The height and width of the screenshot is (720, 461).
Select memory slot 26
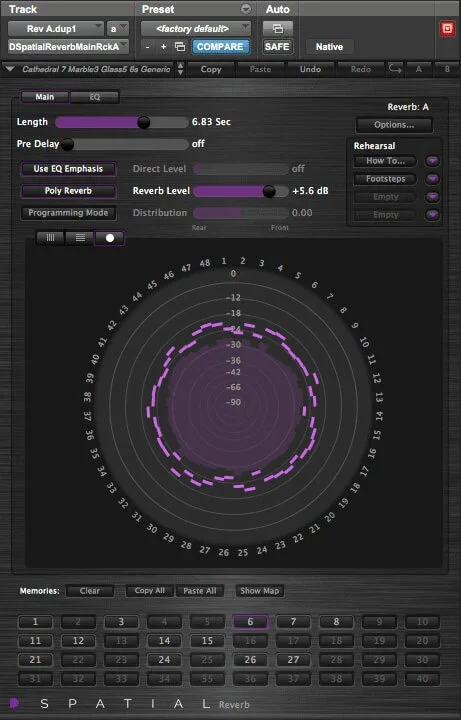[250, 660]
